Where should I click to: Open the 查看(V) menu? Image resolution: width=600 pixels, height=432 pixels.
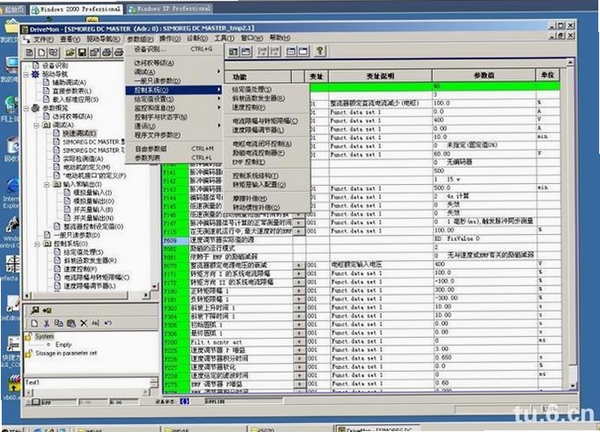point(70,39)
